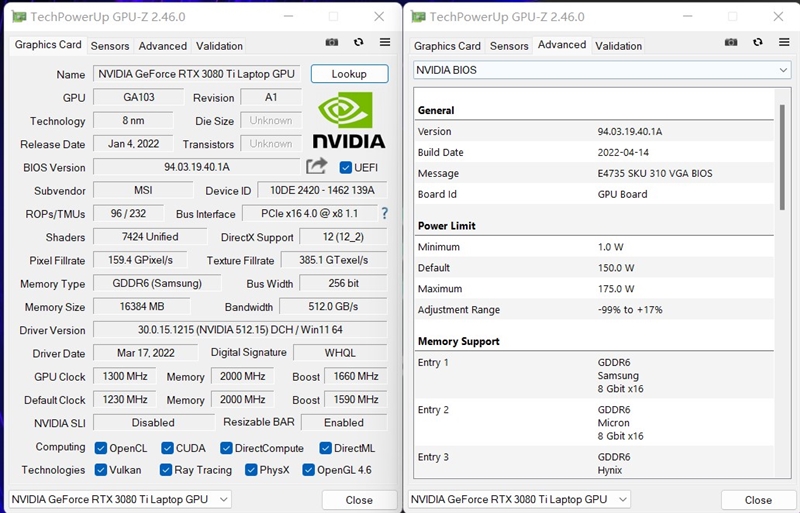800x513 pixels.
Task: Click Close button in left window
Action: coord(359,500)
